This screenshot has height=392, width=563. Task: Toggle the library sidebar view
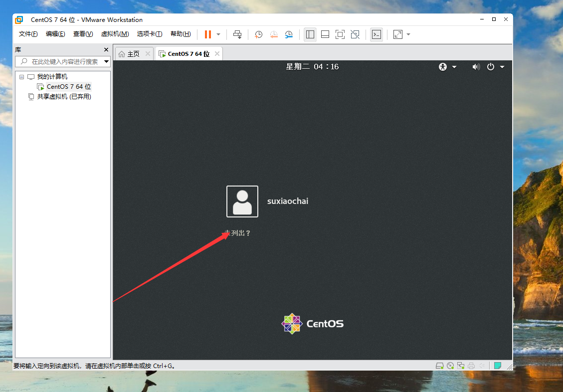tap(310, 34)
